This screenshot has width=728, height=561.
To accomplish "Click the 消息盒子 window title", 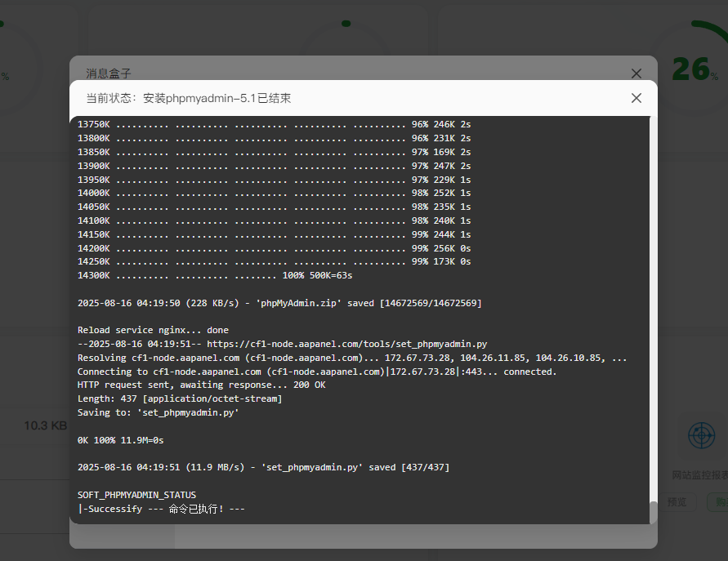I will [x=109, y=73].
